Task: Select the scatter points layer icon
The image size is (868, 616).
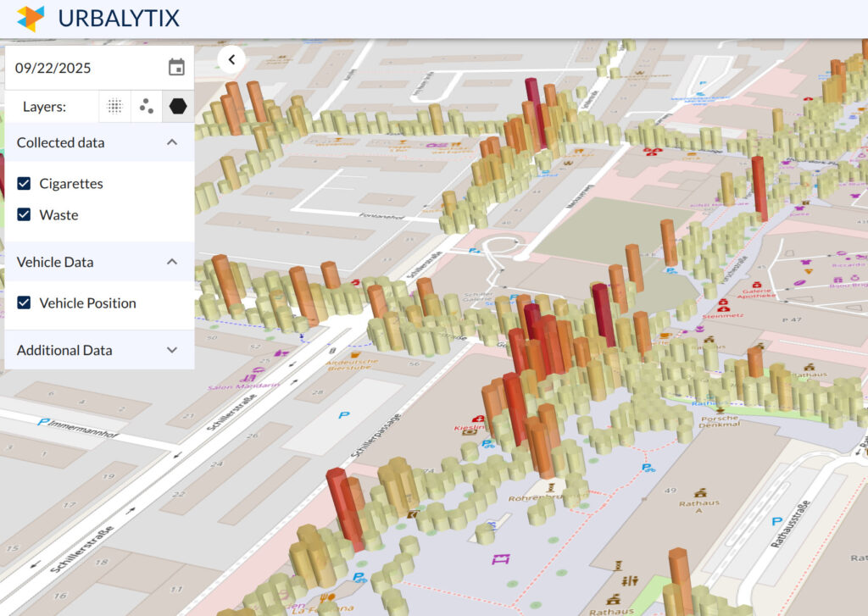Action: [x=146, y=106]
